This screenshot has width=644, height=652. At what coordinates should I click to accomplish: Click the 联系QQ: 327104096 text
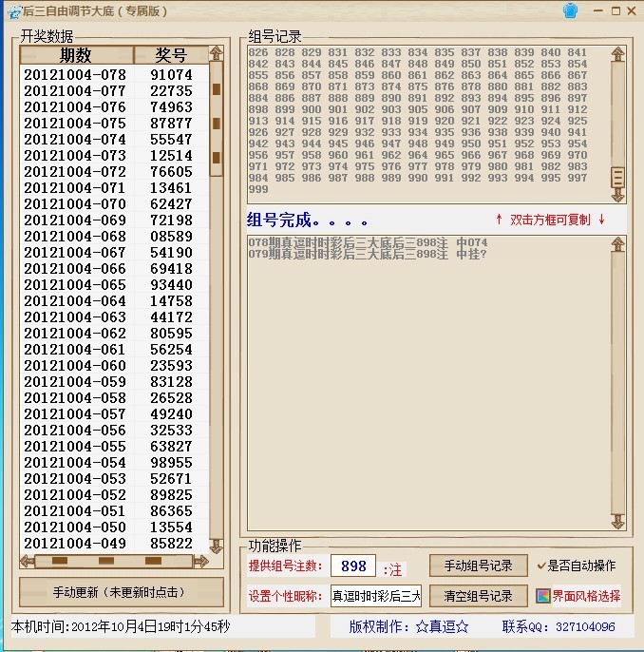558,626
